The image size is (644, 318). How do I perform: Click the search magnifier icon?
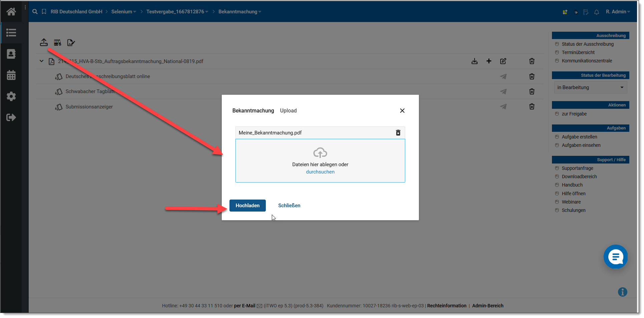(35, 12)
